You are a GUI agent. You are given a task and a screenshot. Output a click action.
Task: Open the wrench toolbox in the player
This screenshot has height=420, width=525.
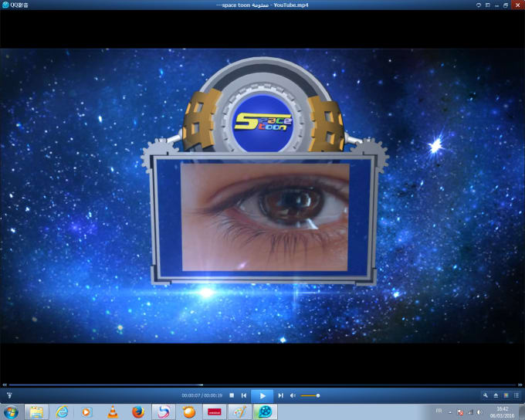485,395
